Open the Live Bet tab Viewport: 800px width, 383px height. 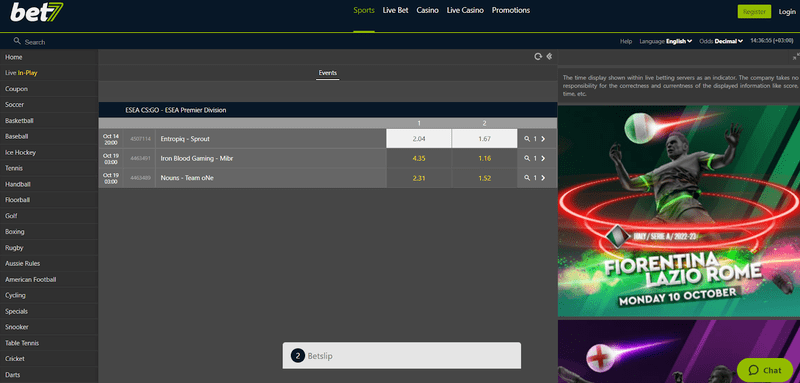(x=395, y=10)
